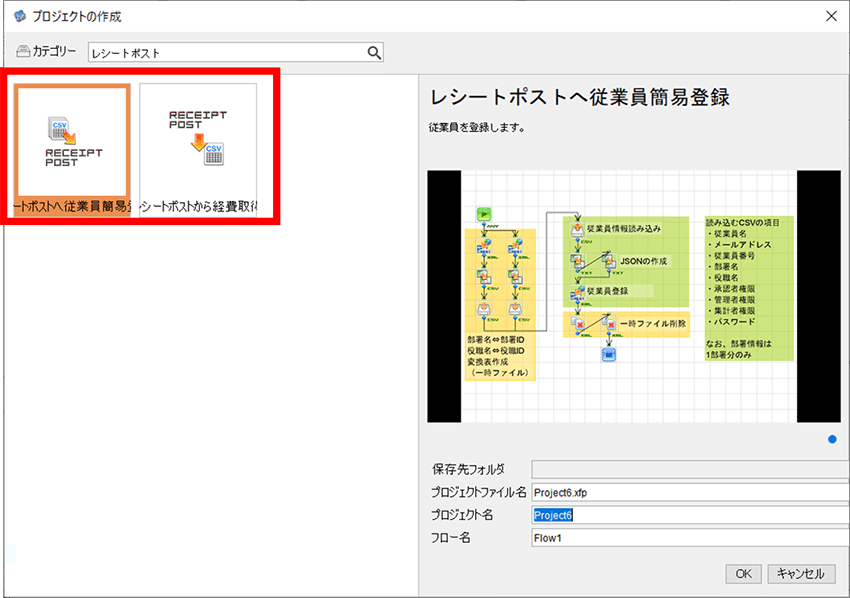
Task: Click the 保存先フォルダ field
Action: tap(691, 469)
